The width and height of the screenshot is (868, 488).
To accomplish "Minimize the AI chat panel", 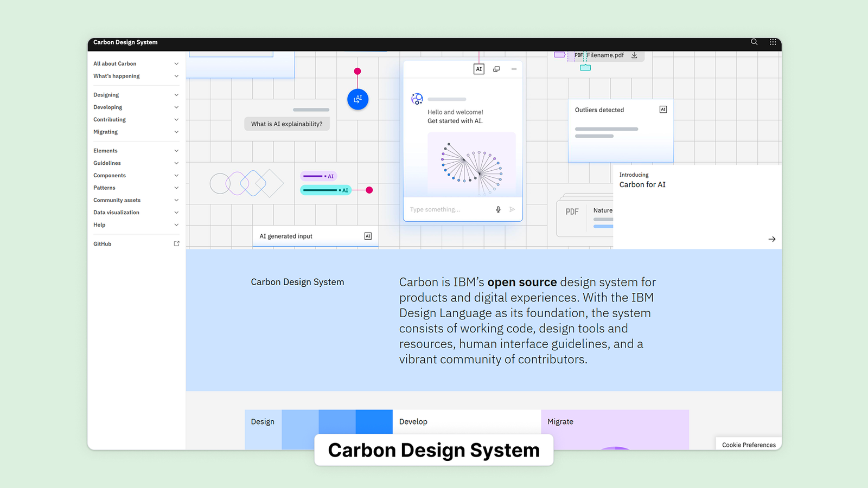I will [x=514, y=69].
